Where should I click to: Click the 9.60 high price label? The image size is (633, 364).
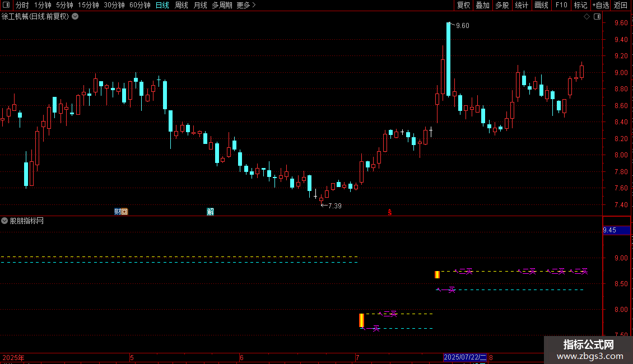462,25
